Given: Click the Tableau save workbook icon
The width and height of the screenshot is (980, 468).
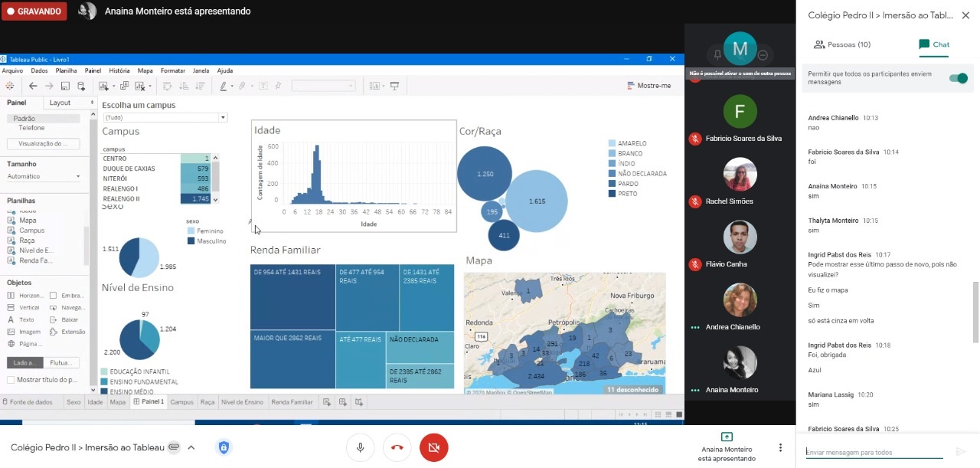Looking at the screenshot, I should [x=66, y=86].
